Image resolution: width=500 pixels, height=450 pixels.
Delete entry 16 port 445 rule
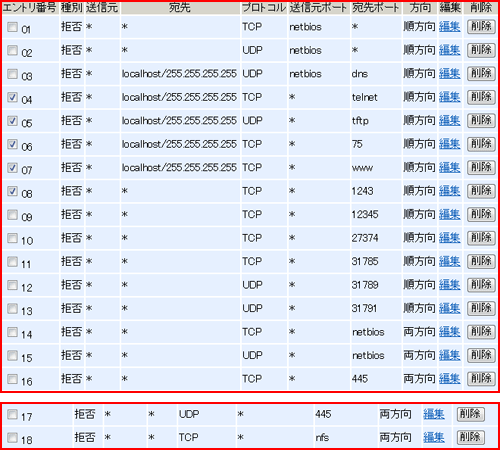pyautogui.click(x=481, y=378)
